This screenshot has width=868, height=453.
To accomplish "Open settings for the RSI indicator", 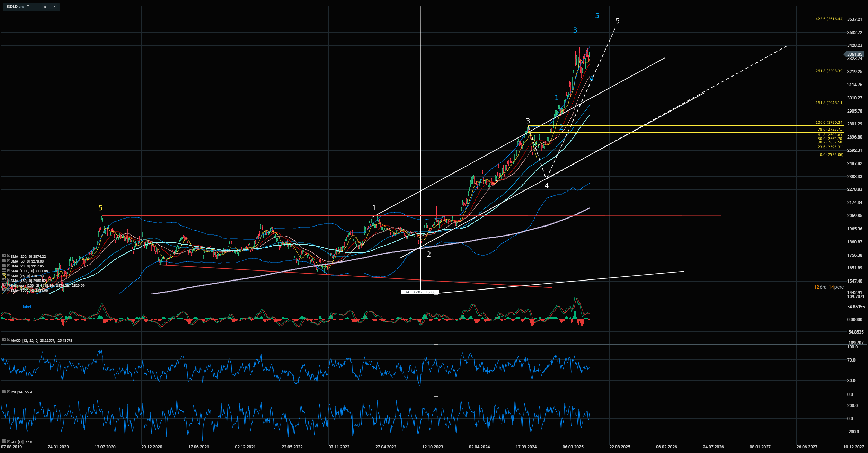I will pos(3,392).
